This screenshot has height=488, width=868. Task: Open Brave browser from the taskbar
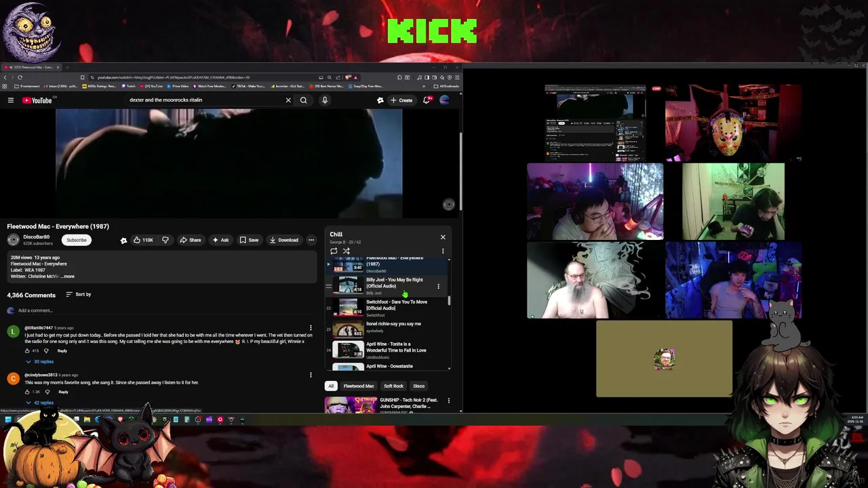point(120,420)
